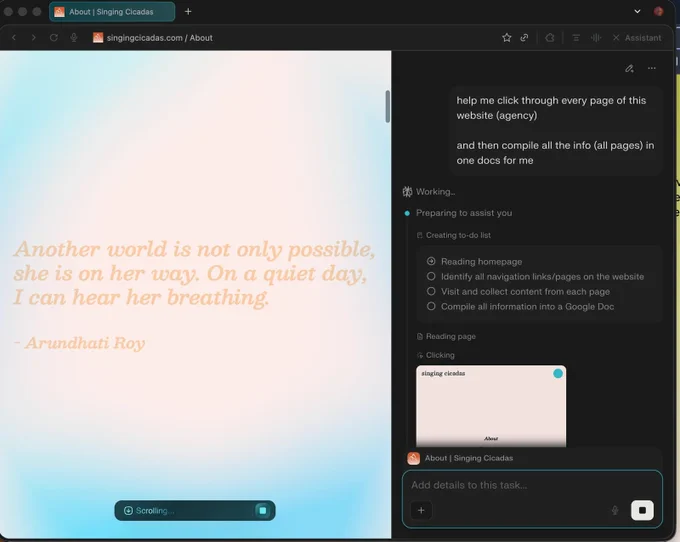Activate the microphone icon beside reload
Screen dimensions: 680x542
pyautogui.click(x=74, y=38)
